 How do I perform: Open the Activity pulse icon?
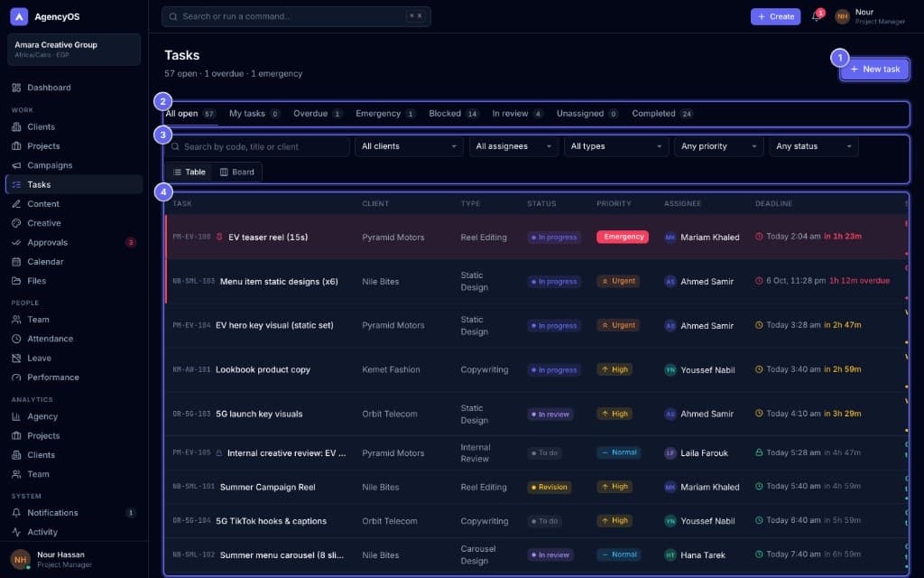(16, 532)
